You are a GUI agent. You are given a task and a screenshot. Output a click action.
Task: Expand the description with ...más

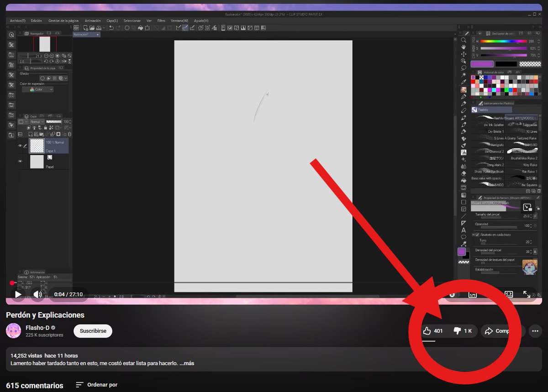tap(187, 363)
